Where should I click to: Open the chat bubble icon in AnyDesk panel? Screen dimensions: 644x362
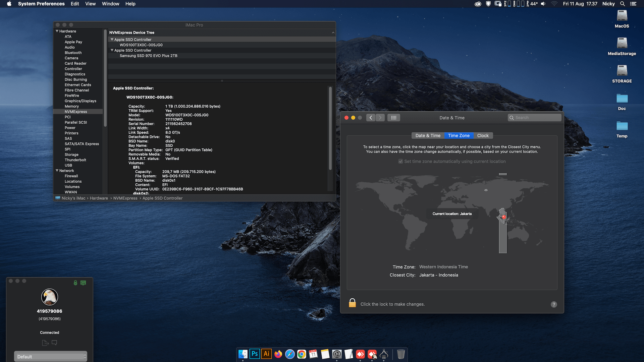coord(54,343)
